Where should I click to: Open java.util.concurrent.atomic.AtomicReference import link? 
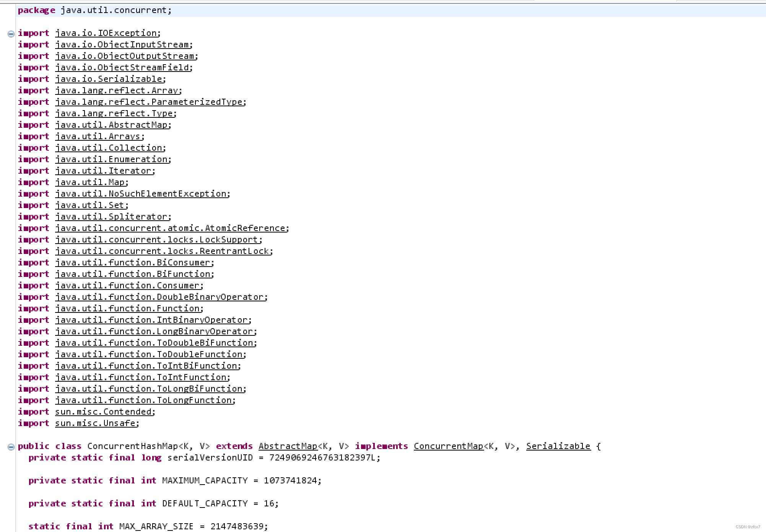pos(170,228)
